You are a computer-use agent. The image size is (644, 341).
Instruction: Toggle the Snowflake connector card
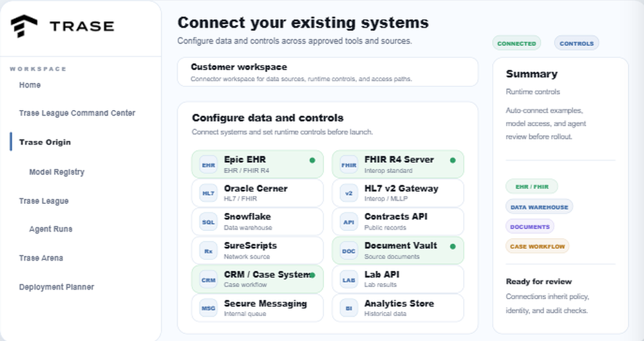click(x=258, y=221)
